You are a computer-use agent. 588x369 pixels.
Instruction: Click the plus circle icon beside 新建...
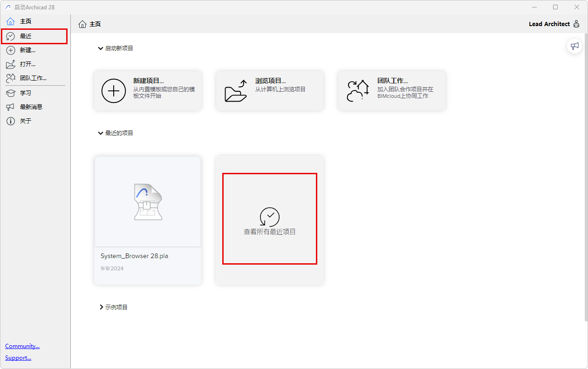click(x=10, y=50)
